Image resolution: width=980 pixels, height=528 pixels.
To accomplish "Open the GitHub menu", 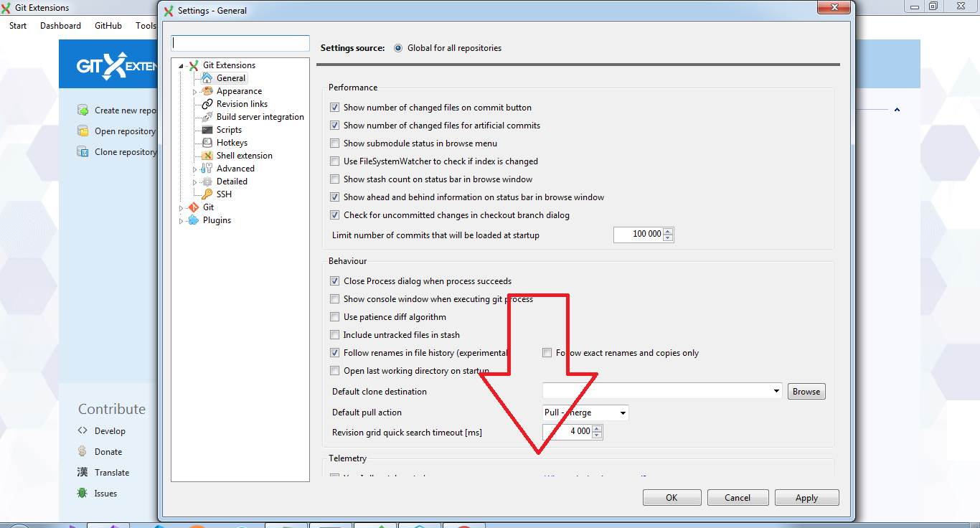I will (x=108, y=25).
